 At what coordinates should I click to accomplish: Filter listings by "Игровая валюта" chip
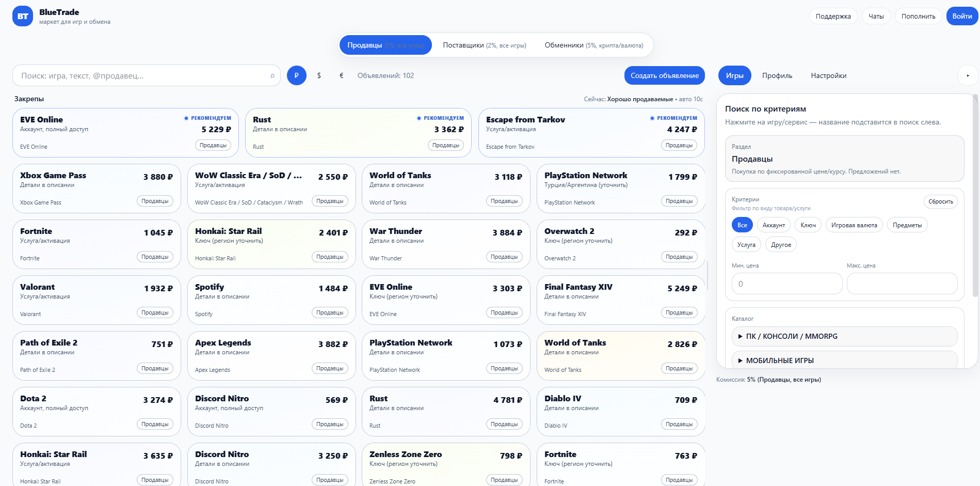point(854,225)
